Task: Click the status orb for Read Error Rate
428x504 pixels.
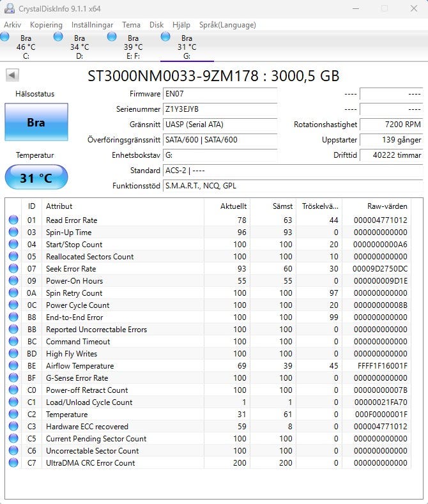Action: [13, 220]
